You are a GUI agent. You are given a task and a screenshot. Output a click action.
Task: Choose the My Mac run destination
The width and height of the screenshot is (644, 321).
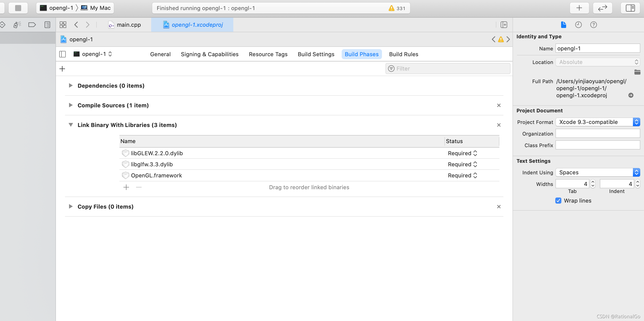[96, 8]
